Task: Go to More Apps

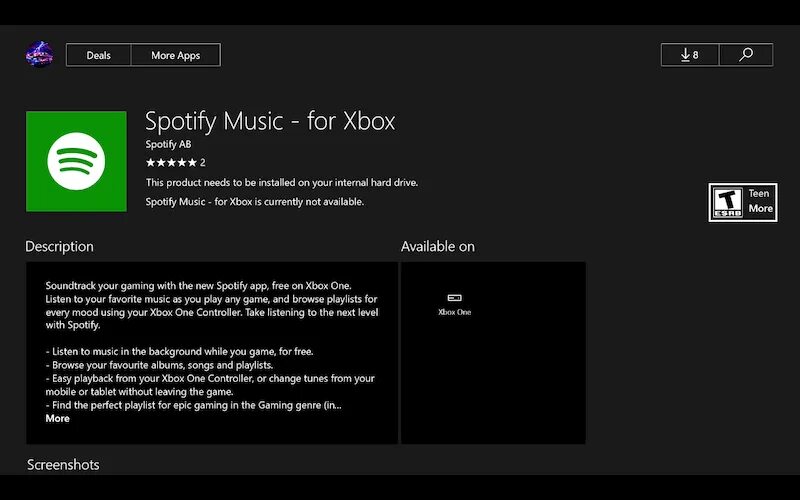Action: 176,55
